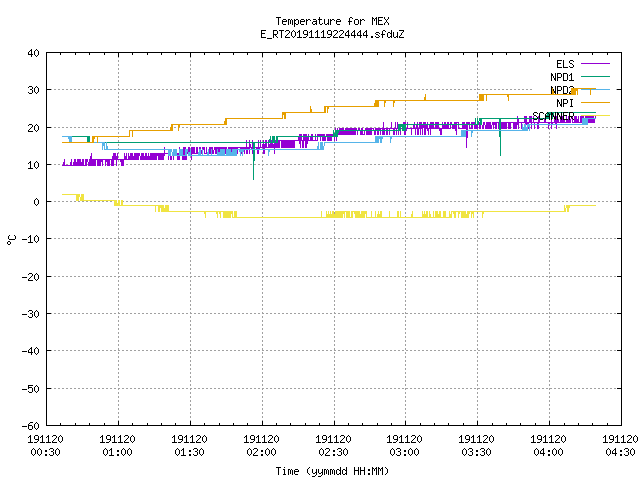Click the y-axis label 30
640x480 pixels.
coord(33,90)
